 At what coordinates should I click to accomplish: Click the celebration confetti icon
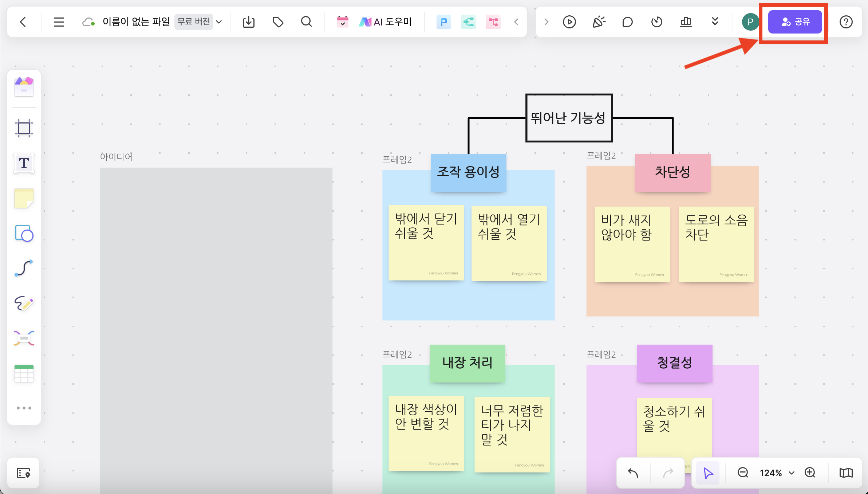pyautogui.click(x=599, y=22)
